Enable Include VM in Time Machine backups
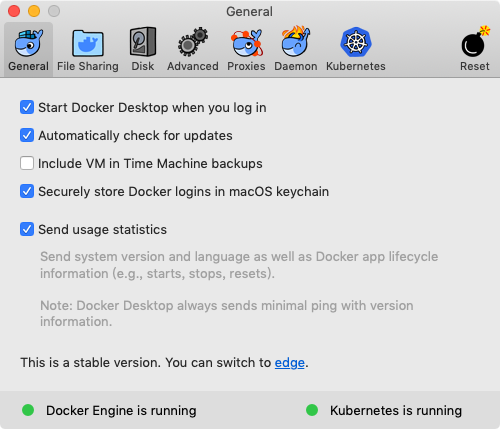The width and height of the screenshot is (500, 429). click(x=27, y=163)
